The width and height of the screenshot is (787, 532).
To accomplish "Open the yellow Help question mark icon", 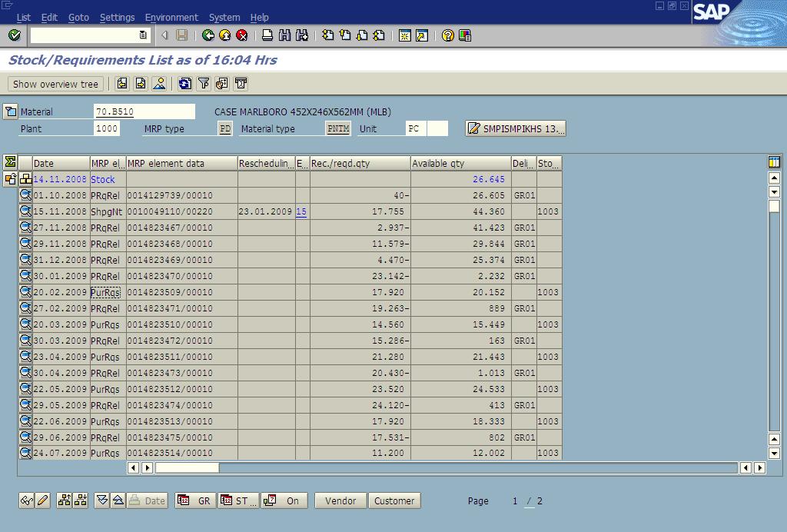I will 448,35.
